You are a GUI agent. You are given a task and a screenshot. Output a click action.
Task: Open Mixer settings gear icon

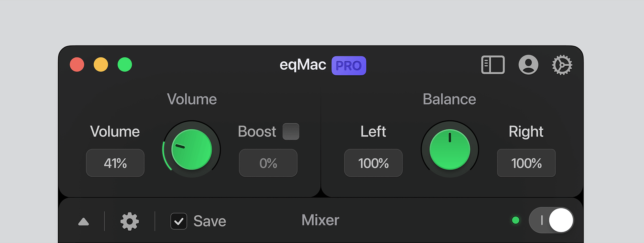pos(130,221)
